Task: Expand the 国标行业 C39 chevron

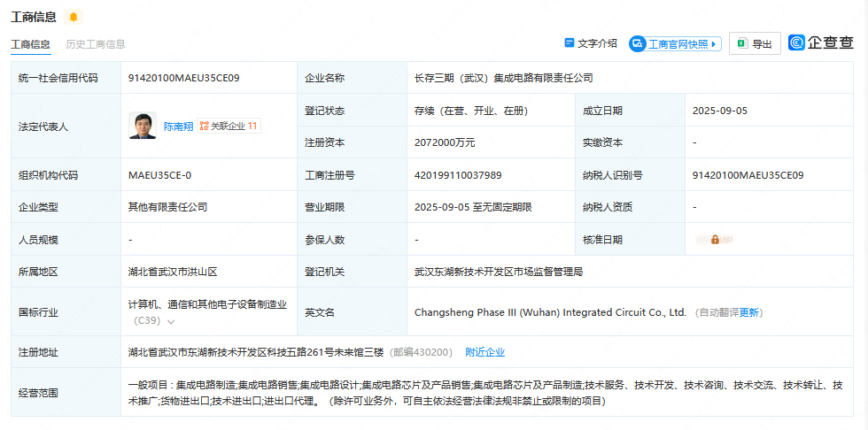Action: 171,321
